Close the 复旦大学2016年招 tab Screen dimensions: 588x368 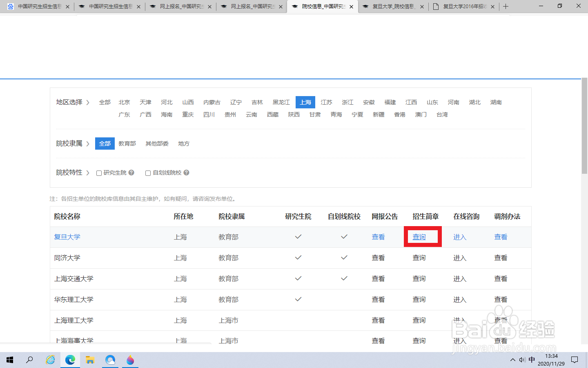(492, 7)
